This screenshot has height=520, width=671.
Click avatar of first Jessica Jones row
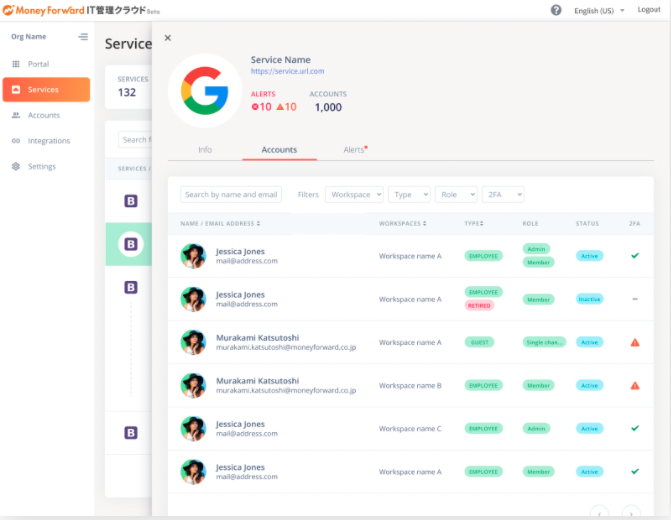[193, 256]
